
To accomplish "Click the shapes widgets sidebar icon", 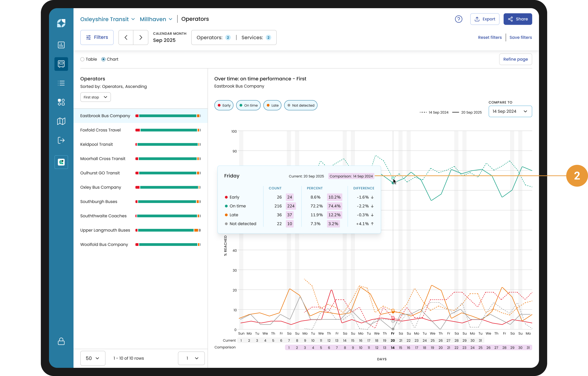I will [61, 102].
